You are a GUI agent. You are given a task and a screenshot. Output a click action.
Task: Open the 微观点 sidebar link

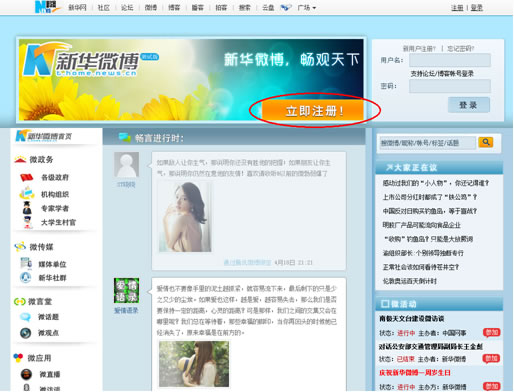49,333
